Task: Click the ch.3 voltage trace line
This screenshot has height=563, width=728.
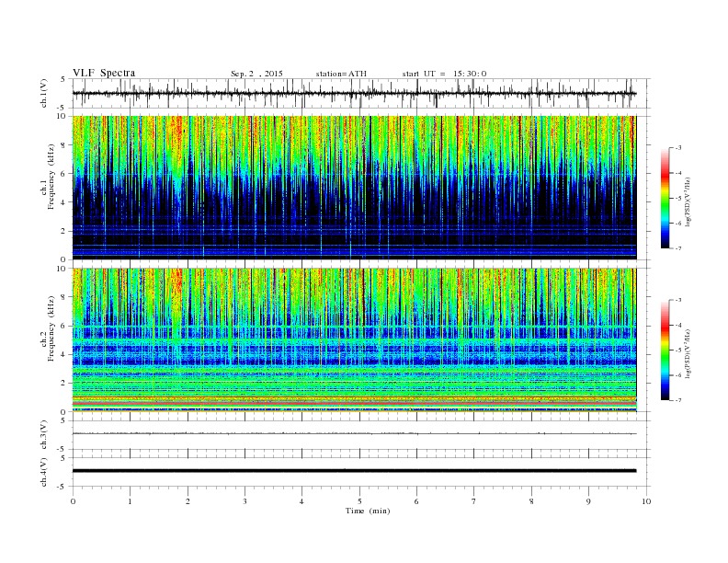Action: pos(354,433)
